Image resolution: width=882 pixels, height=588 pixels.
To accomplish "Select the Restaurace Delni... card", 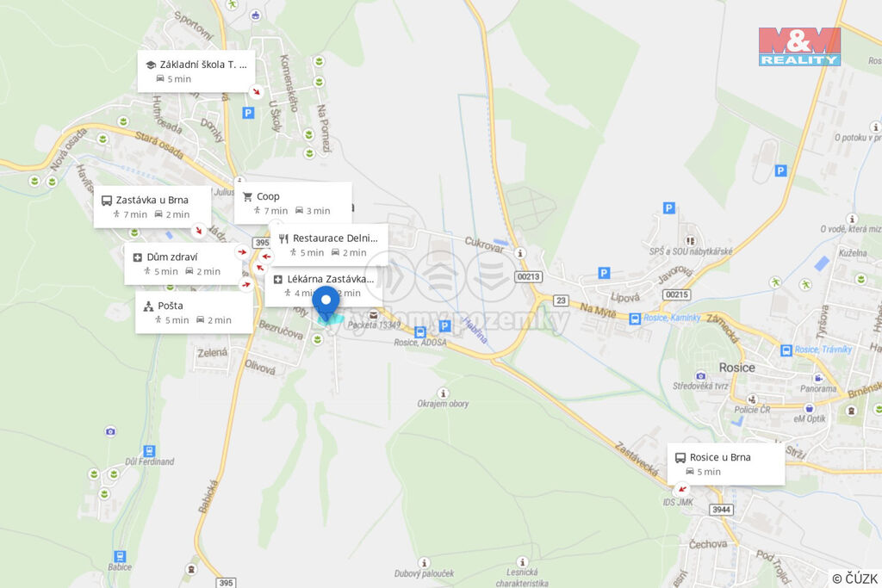I will point(329,244).
